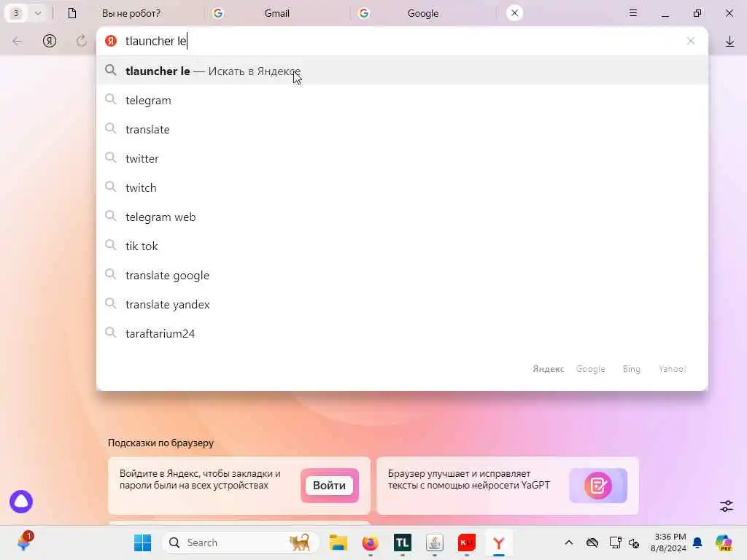Choose the 'tik tok' suggestion
The width and height of the screenshot is (747, 560).
[x=402, y=246]
